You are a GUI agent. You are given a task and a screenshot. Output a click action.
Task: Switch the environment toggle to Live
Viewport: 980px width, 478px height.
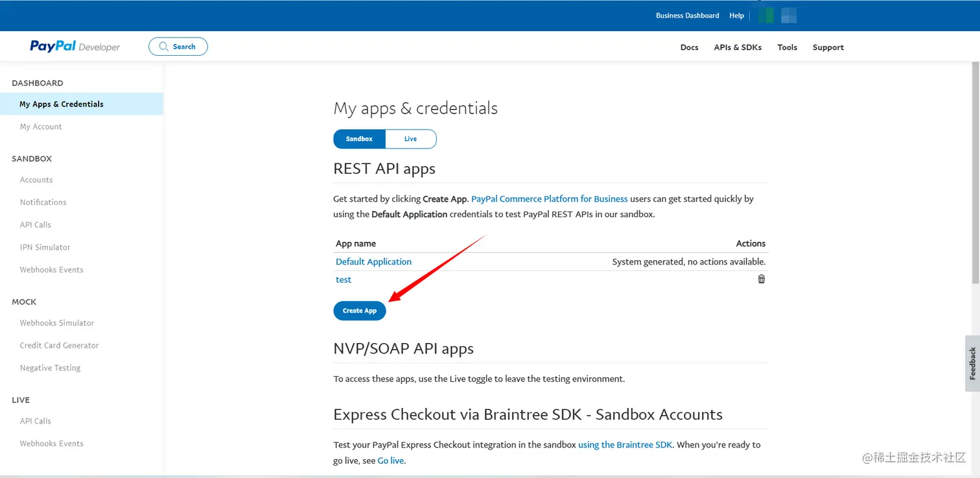pos(410,139)
